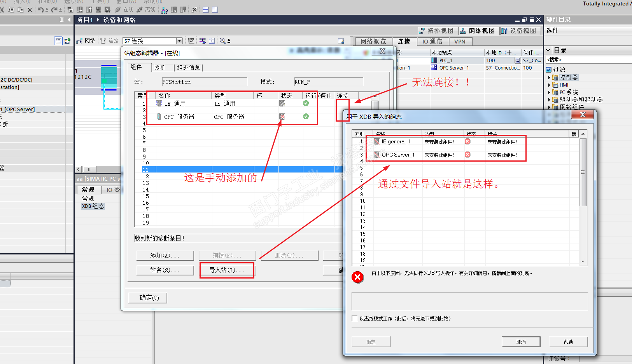Click the details view icon in project tree header
Viewport: 632px width, 364px height.
[x=58, y=40]
